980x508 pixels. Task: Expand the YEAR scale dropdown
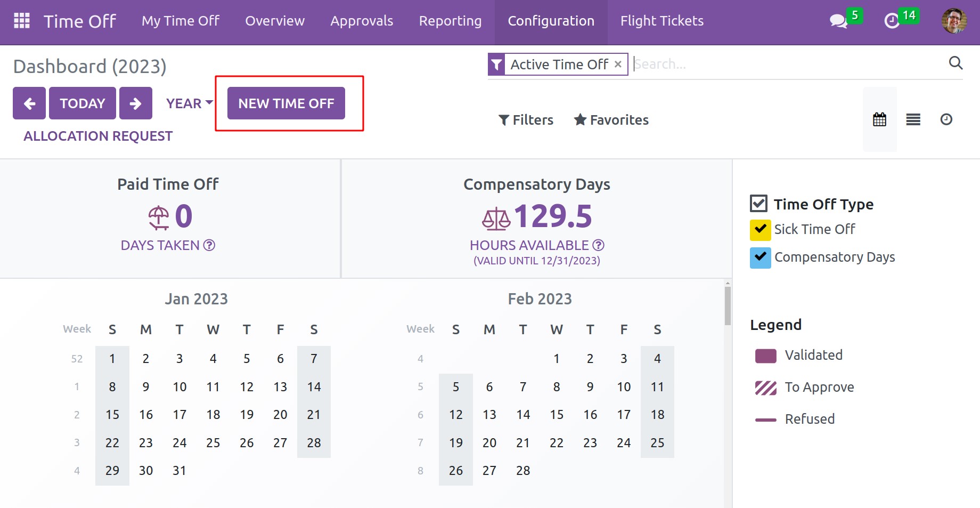click(189, 103)
